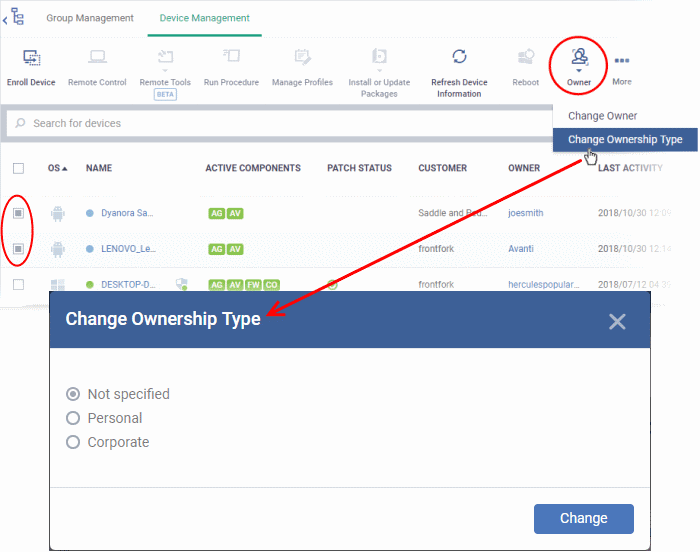
Task: Open owner link joesmith
Action: coord(525,213)
